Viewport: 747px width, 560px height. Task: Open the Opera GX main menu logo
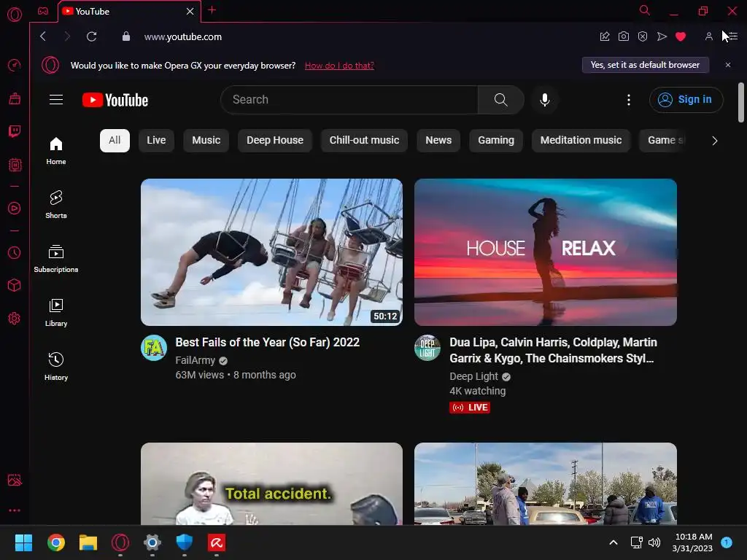[15, 15]
